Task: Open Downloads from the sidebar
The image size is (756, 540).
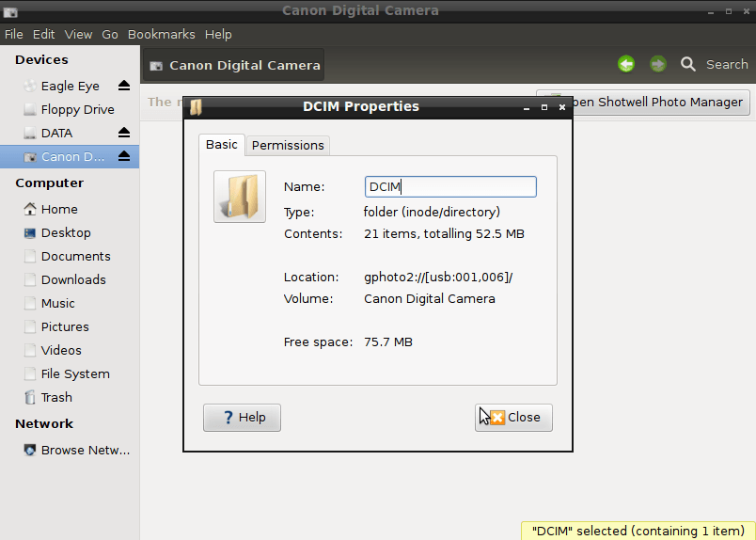Action: (70, 280)
